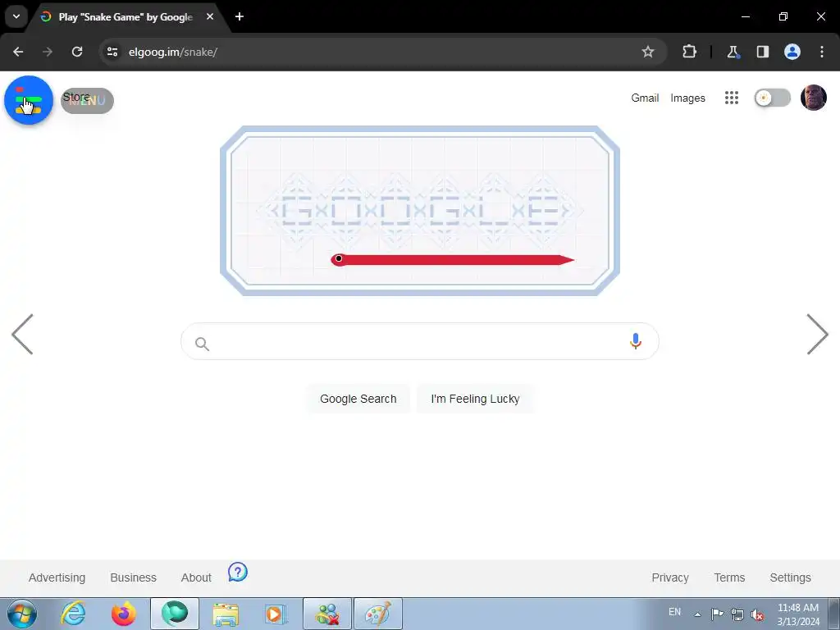The image size is (840, 630).
Task: Open the round colorful menu button
Action: [29, 100]
